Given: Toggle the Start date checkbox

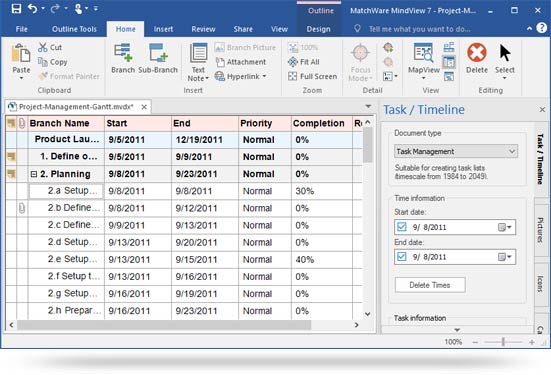Looking at the screenshot, I should pos(401,227).
